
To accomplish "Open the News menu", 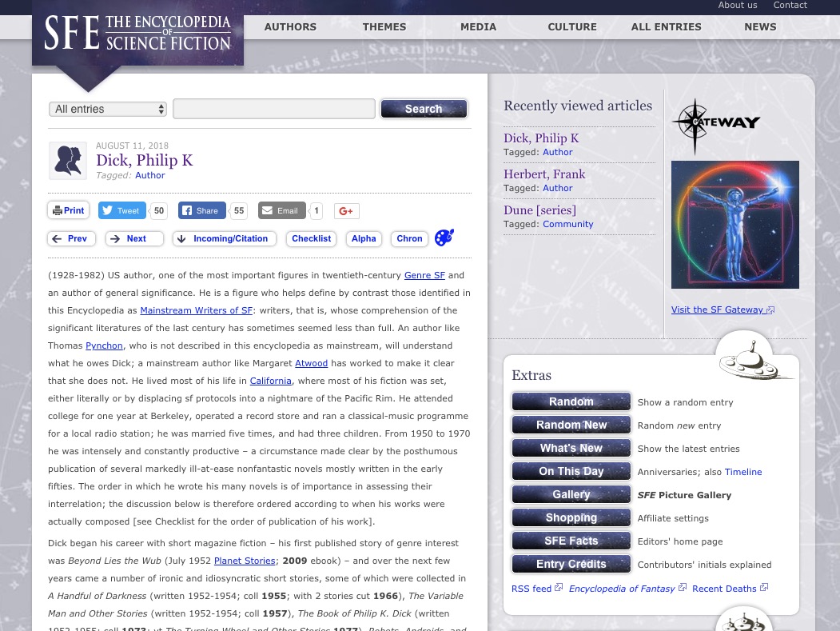I will (760, 27).
